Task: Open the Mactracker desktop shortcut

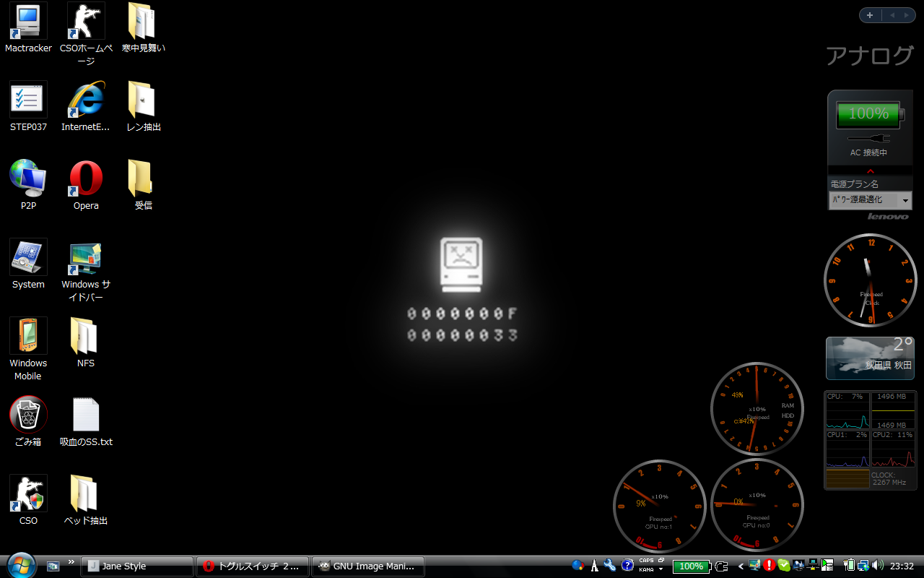Action: click(x=28, y=29)
